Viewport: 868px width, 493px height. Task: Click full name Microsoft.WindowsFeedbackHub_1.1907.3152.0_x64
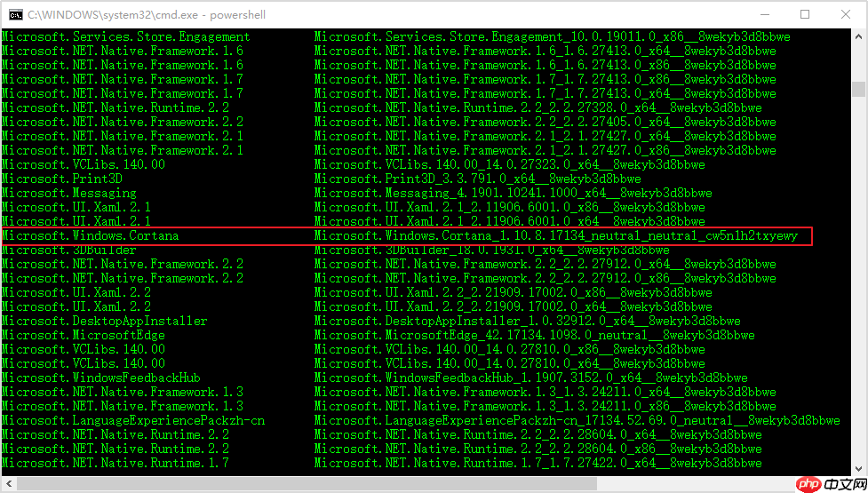coord(531,378)
